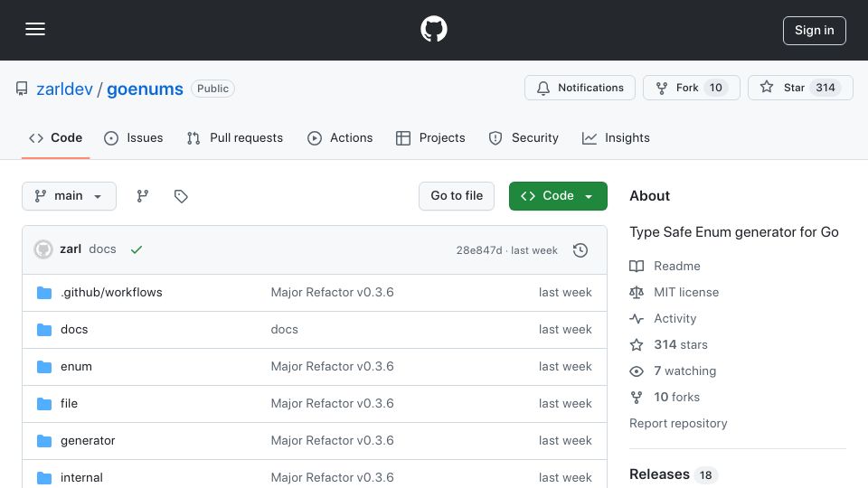Open Major Refactor commit in .github/workflows row
This screenshot has height=488, width=868.
(x=332, y=292)
